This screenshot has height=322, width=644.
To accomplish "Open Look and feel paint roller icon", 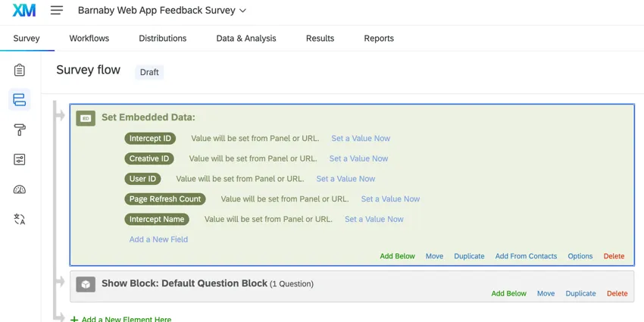I will tap(20, 130).
